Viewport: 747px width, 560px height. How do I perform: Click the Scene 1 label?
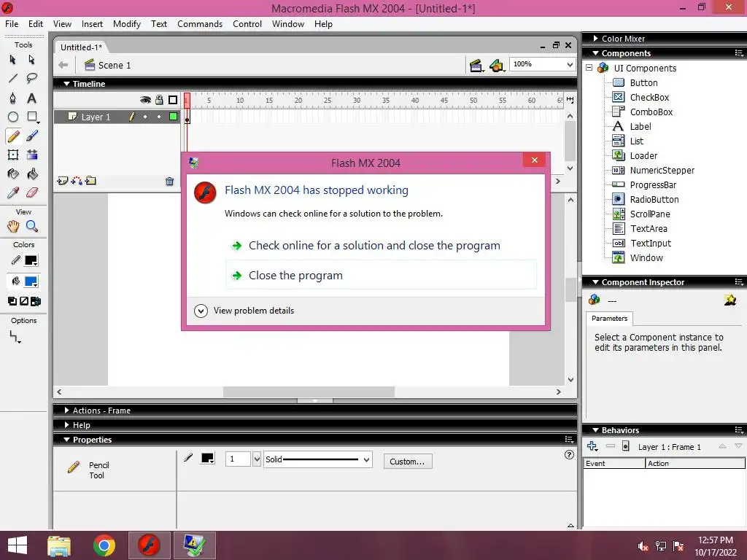pos(115,65)
